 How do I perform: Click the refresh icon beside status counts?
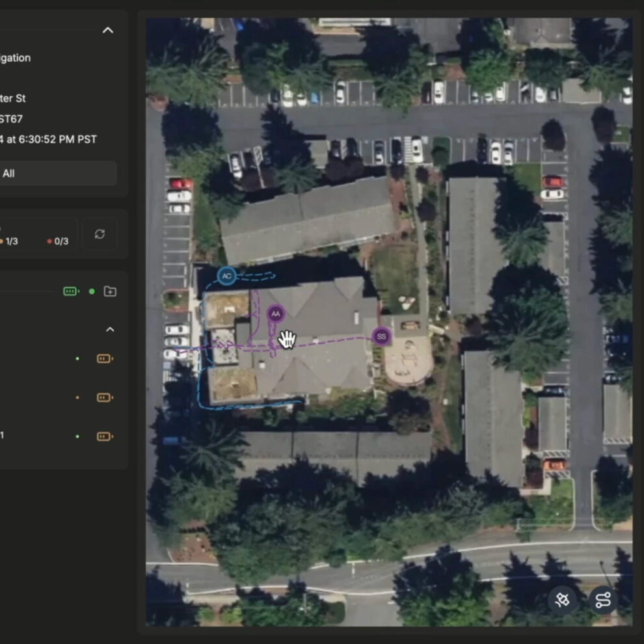coord(100,234)
